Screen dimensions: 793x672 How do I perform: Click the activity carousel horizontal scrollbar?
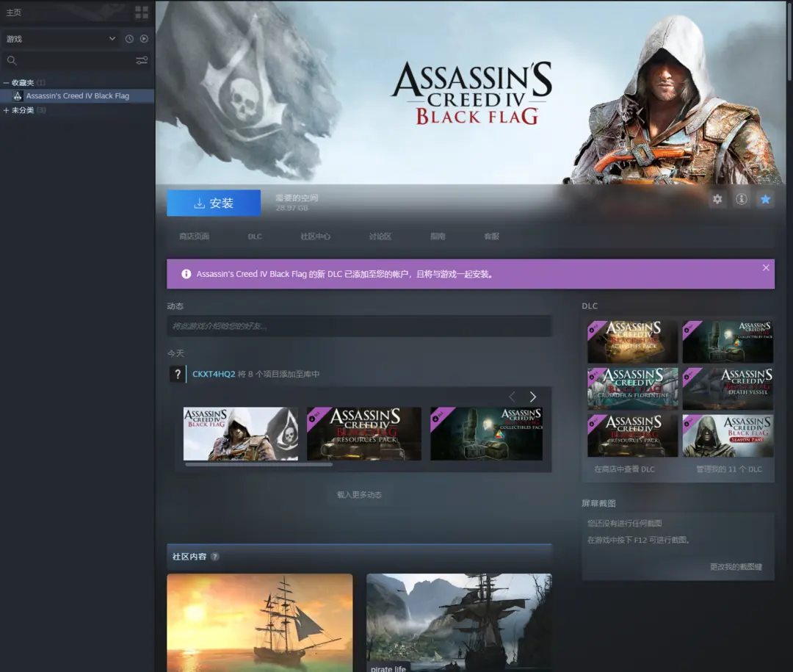258,464
